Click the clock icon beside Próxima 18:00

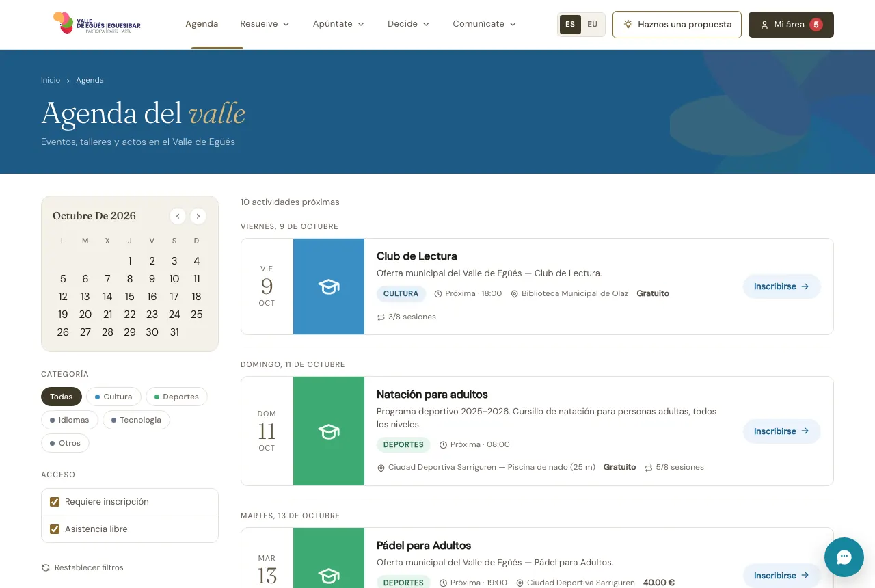pos(438,293)
